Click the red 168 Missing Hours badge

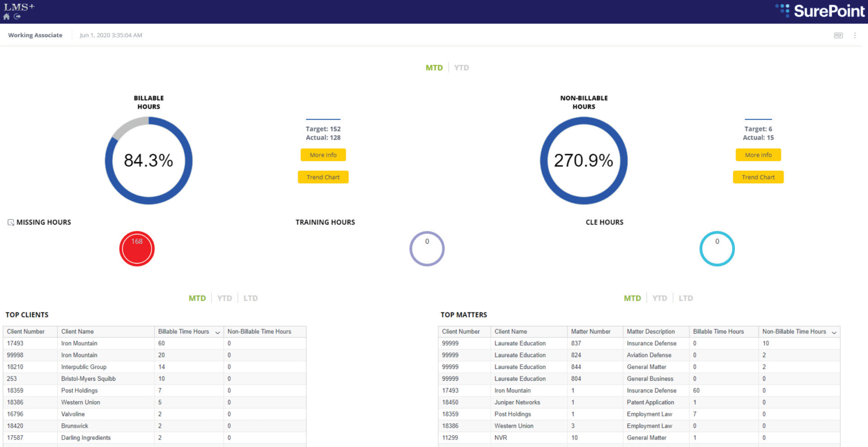[137, 249]
